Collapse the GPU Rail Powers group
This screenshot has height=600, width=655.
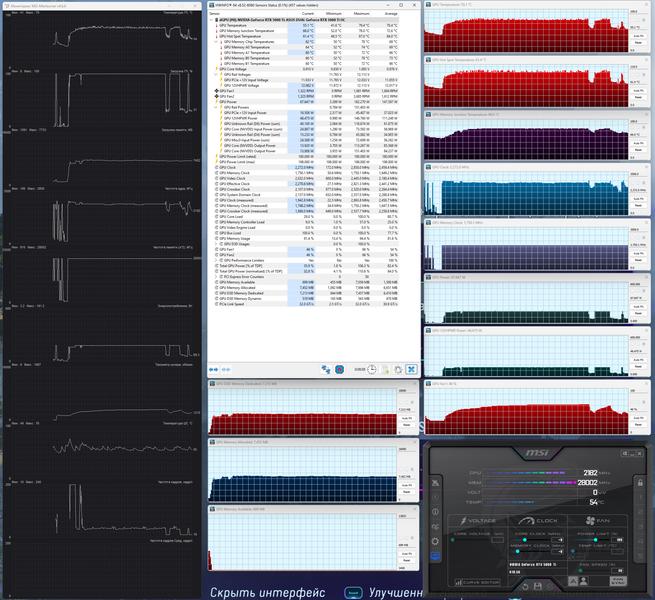point(216,107)
